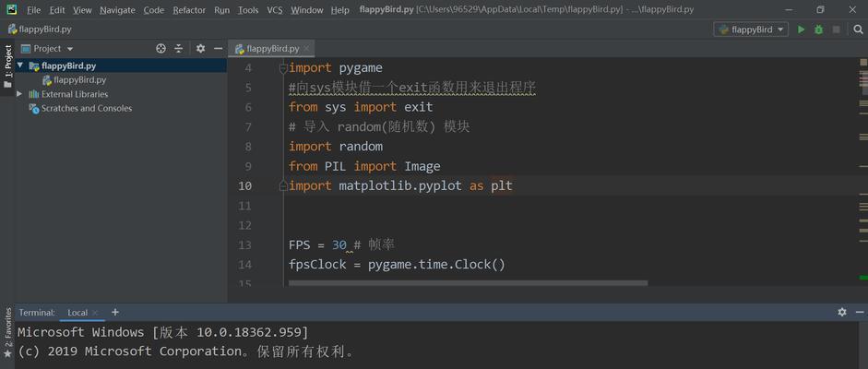The width and height of the screenshot is (868, 369).
Task: Expand External Libraries node
Action: 20,94
